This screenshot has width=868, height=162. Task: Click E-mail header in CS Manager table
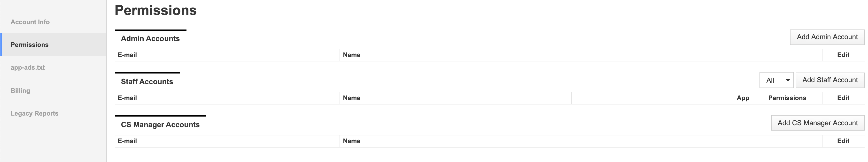[x=127, y=141]
